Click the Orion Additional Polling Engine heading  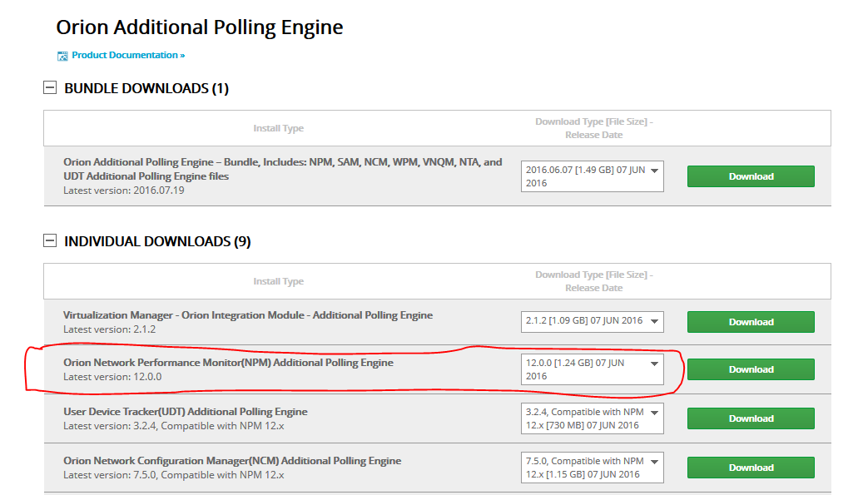[199, 27]
